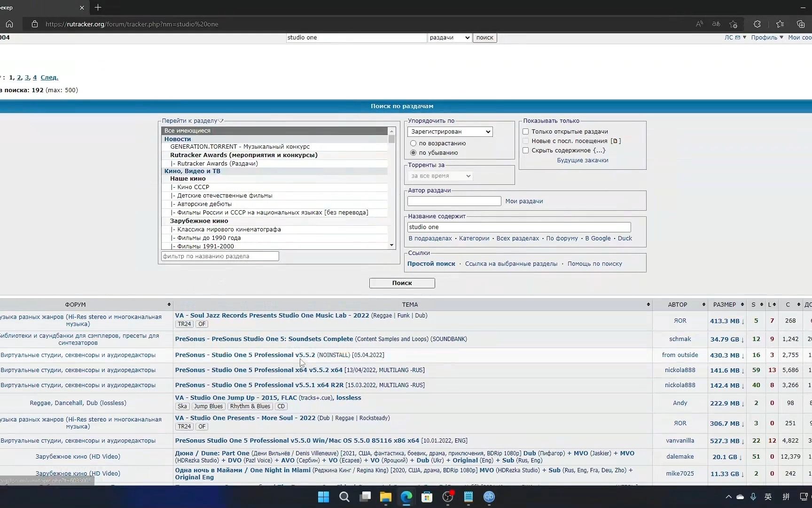
Task: Sort results by ТЕМА column arrows
Action: pyautogui.click(x=648, y=304)
